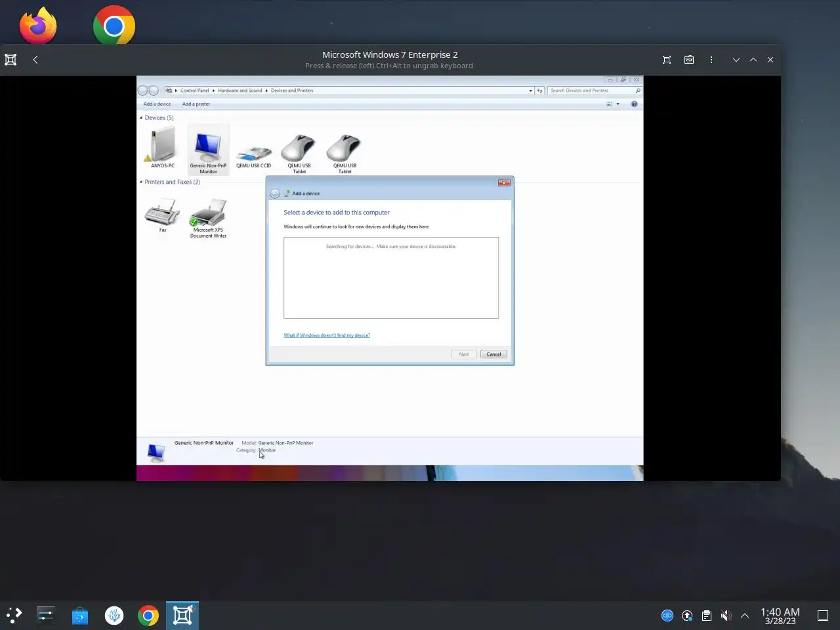The image size is (840, 630).
Task: Collapse the Devices (5) group
Action: [141, 118]
